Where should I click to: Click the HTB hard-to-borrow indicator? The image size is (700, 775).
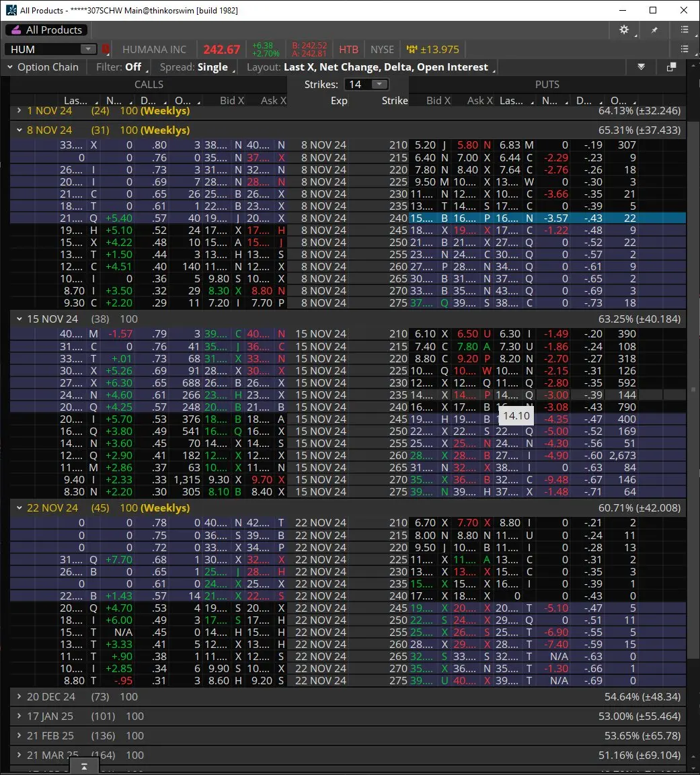pyautogui.click(x=348, y=50)
